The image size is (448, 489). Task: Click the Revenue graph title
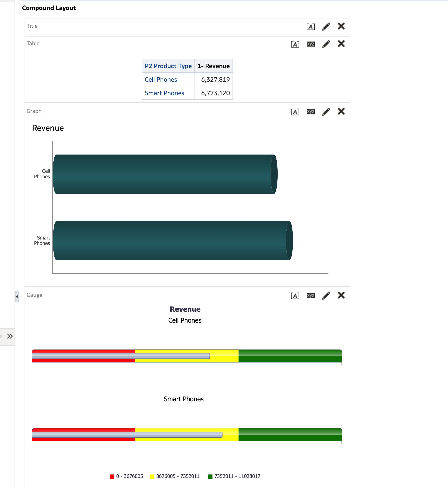48,128
